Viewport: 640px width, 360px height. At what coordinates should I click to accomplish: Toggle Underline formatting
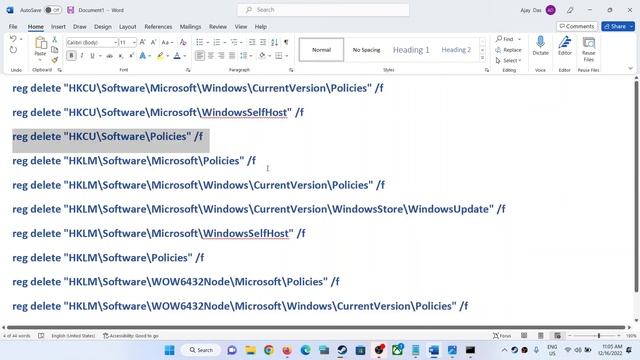92,56
